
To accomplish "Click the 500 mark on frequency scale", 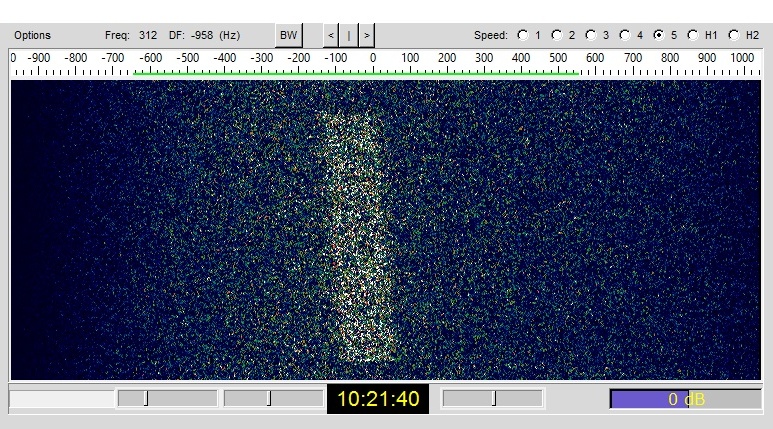I will tap(558, 58).
